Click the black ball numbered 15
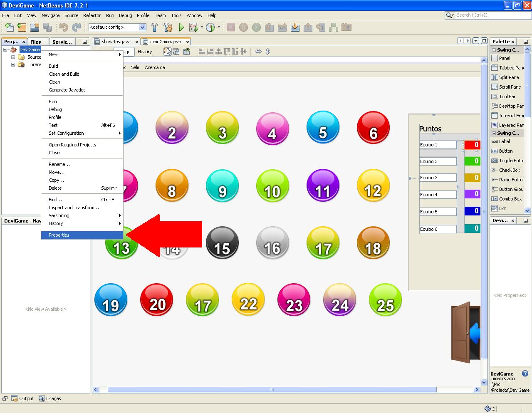532x413 pixels. [x=222, y=243]
